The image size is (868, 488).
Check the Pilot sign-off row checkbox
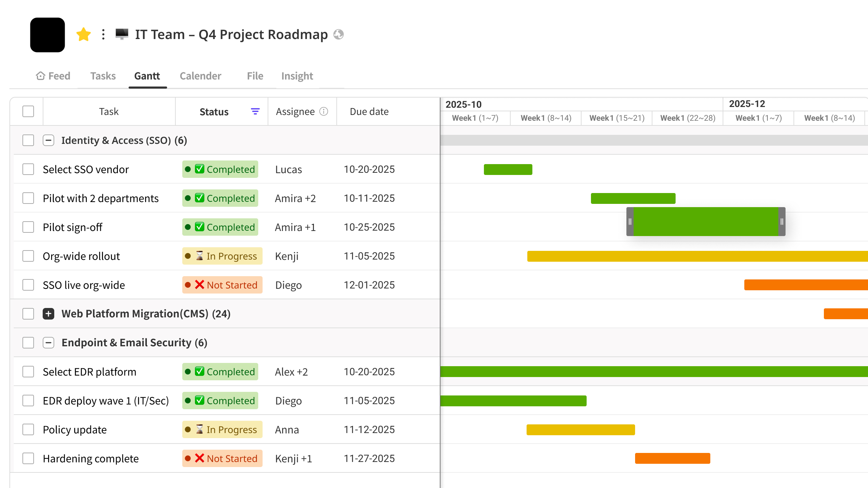pyautogui.click(x=28, y=227)
